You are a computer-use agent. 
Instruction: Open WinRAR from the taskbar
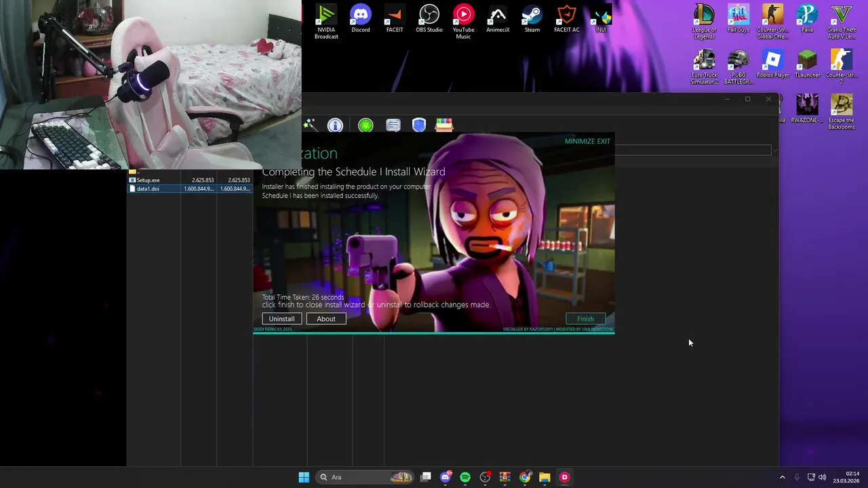tap(505, 477)
